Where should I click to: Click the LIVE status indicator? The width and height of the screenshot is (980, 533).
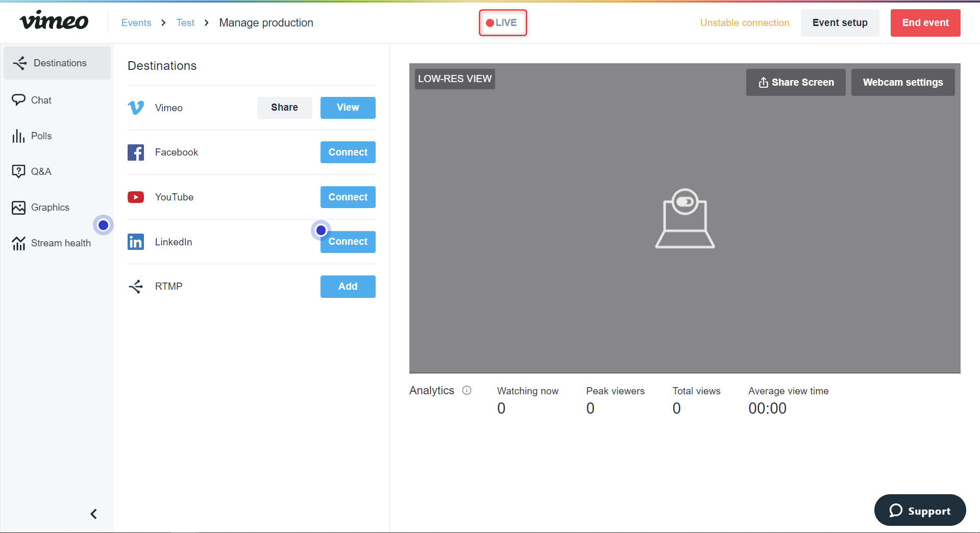[x=502, y=23]
